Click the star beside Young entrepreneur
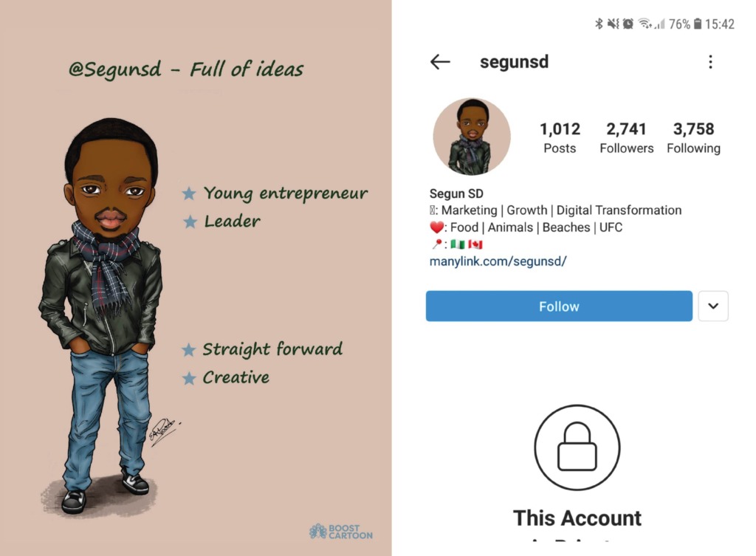 pyautogui.click(x=189, y=193)
